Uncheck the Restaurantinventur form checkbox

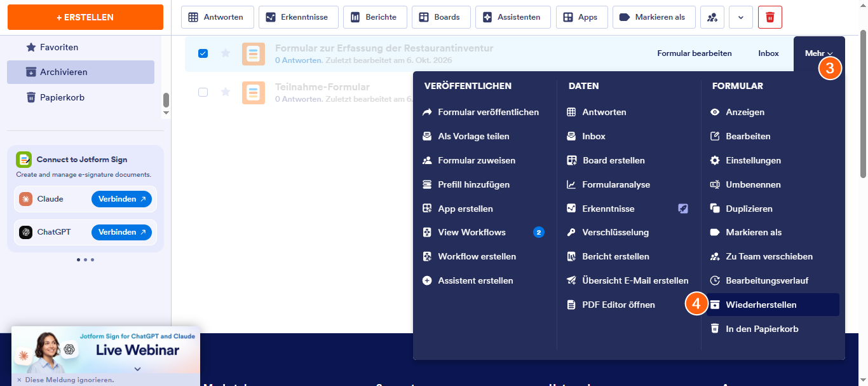(x=203, y=53)
